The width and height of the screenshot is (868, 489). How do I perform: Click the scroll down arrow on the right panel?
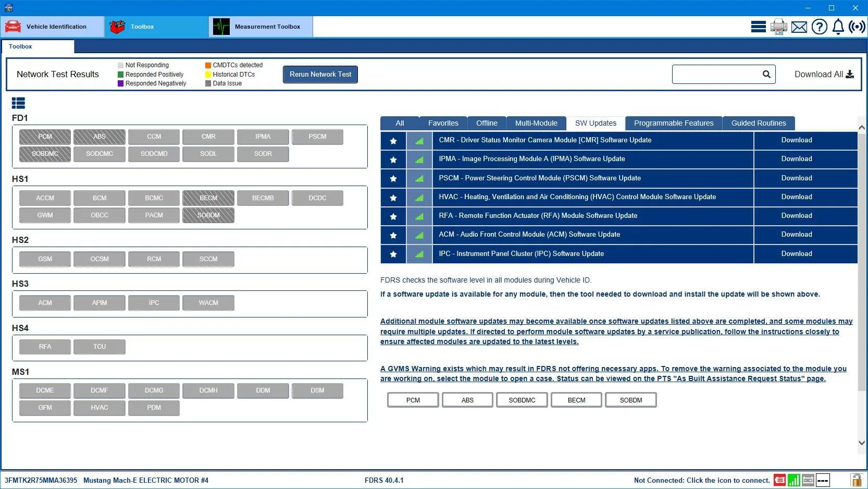click(862, 443)
